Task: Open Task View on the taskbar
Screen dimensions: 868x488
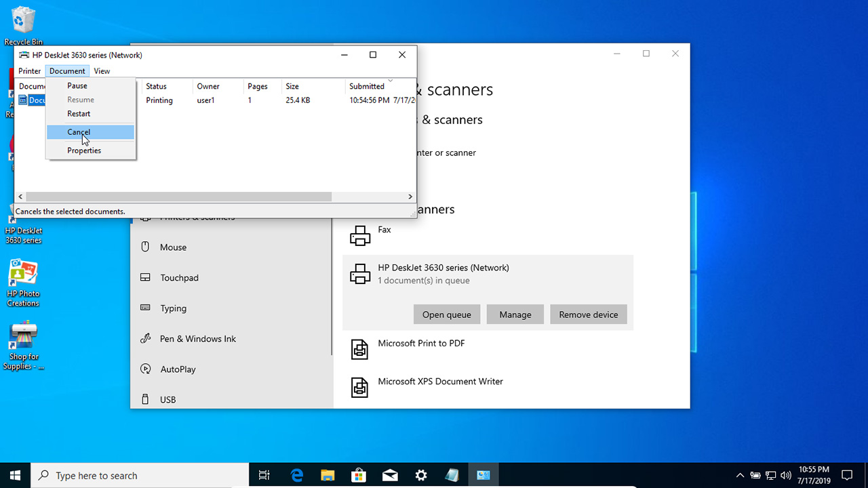Action: [x=264, y=475]
